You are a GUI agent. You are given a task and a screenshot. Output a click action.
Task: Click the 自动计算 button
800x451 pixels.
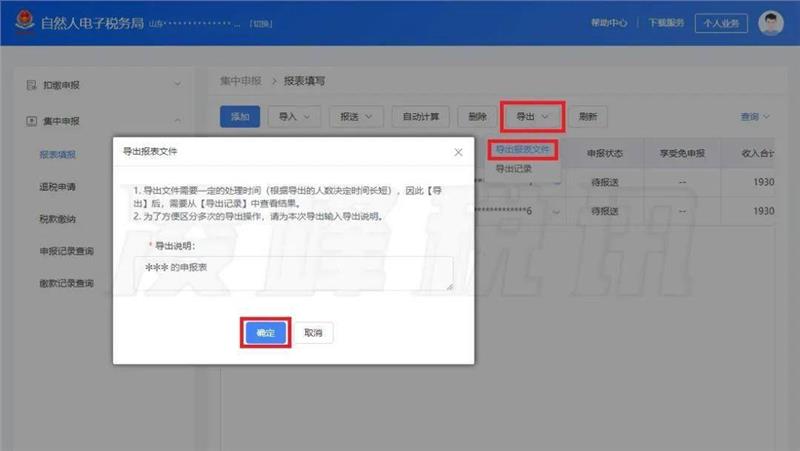[x=421, y=117]
